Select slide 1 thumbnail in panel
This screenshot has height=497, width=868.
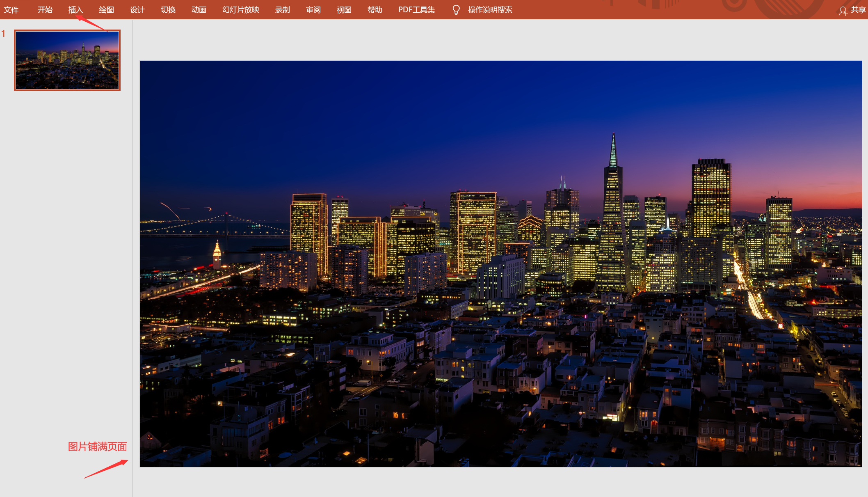(x=67, y=60)
